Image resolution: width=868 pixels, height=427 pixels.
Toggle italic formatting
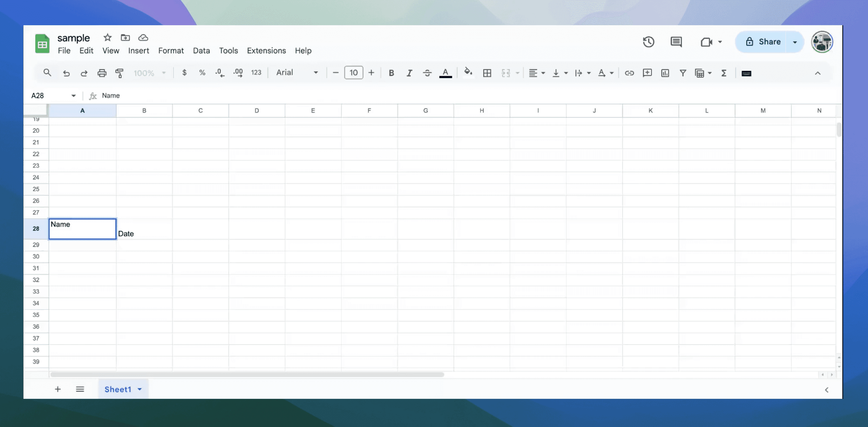pyautogui.click(x=409, y=73)
